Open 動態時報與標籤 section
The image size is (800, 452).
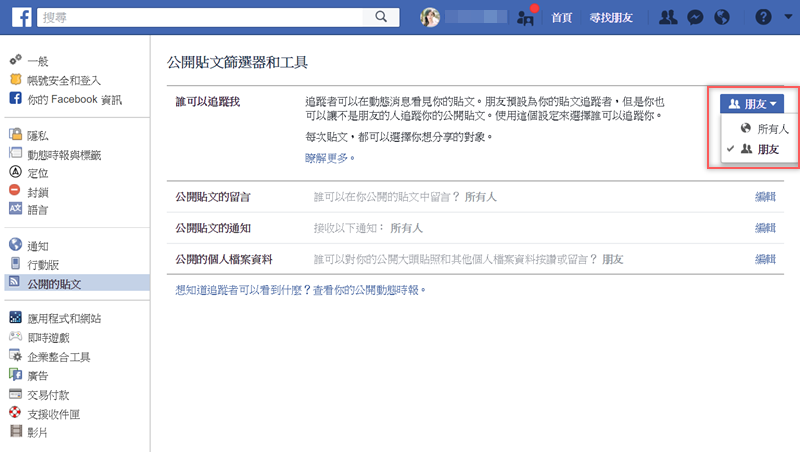pyautogui.click(x=64, y=155)
